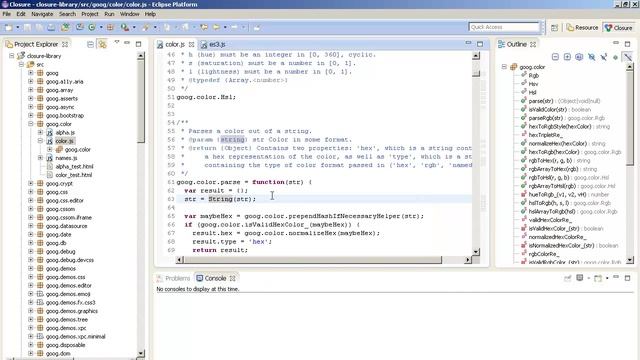Click the editor horizontal scrollbar thumb
This screenshot has width=640, height=360.
[313, 260]
